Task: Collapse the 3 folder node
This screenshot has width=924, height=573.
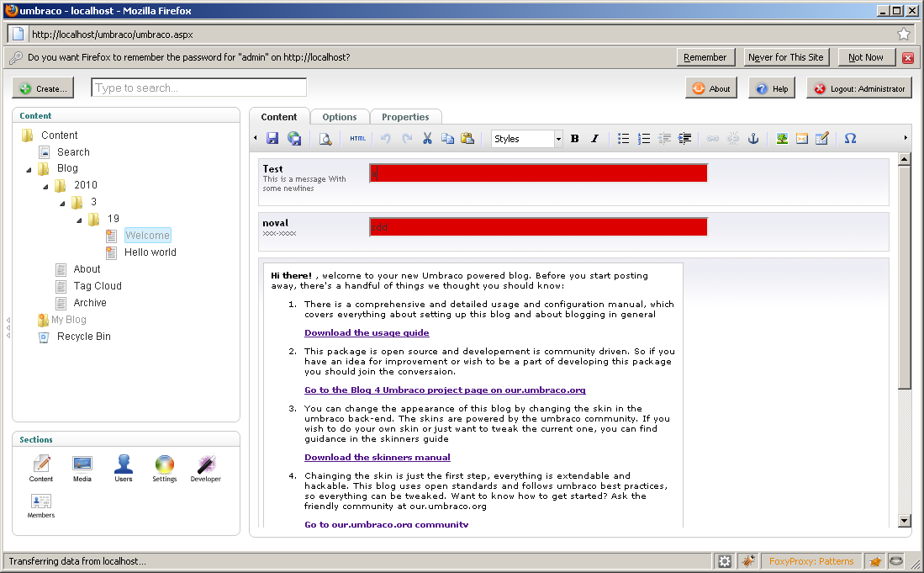Action: coord(62,204)
